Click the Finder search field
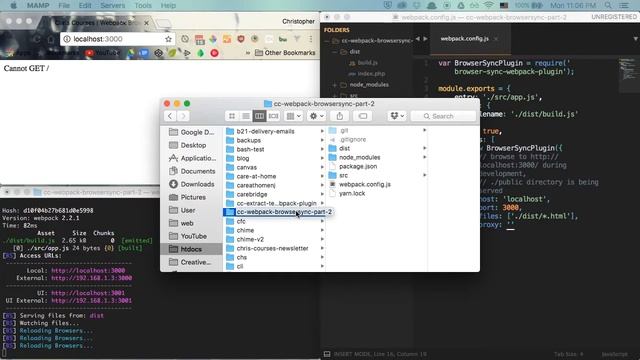Image resolution: width=640 pixels, height=360 pixels. point(443,116)
